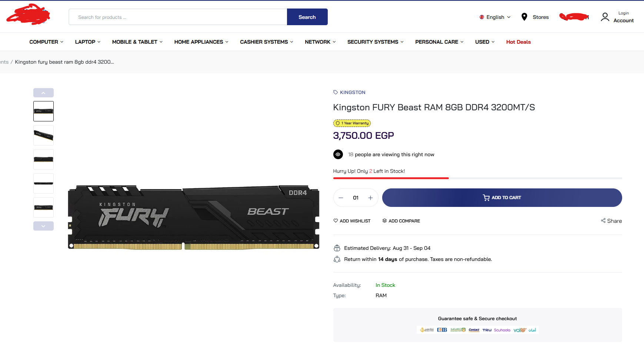644x352 pixels.
Task: Click the Estimated Delivery Aug 31 - Sep 04 text
Action: (387, 248)
